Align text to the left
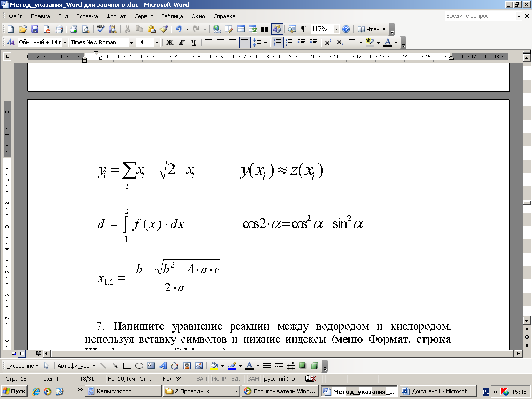 (209, 43)
